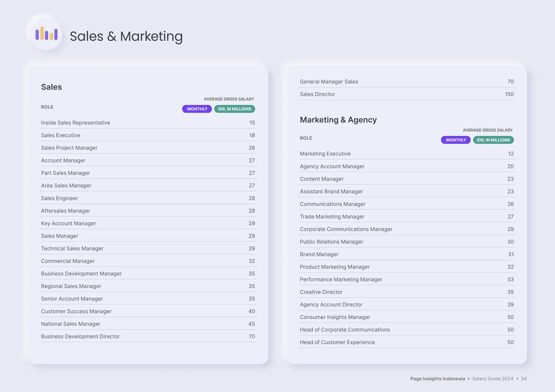Click the Sales section heading

coord(51,87)
